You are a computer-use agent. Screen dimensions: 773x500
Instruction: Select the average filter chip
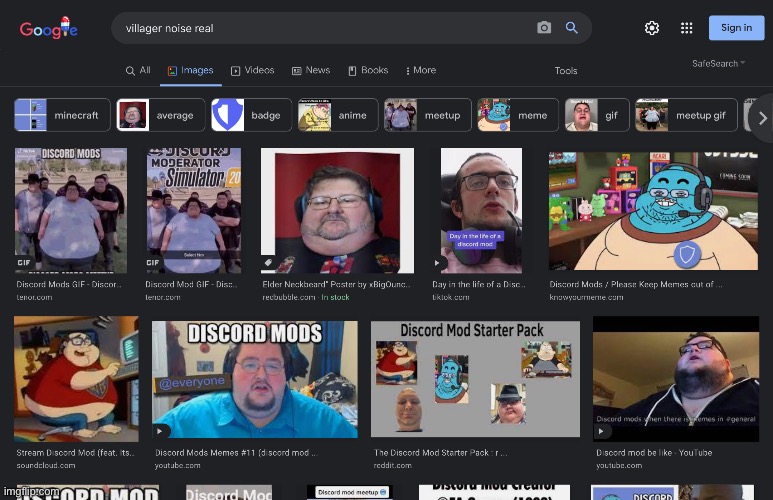[x=161, y=115]
